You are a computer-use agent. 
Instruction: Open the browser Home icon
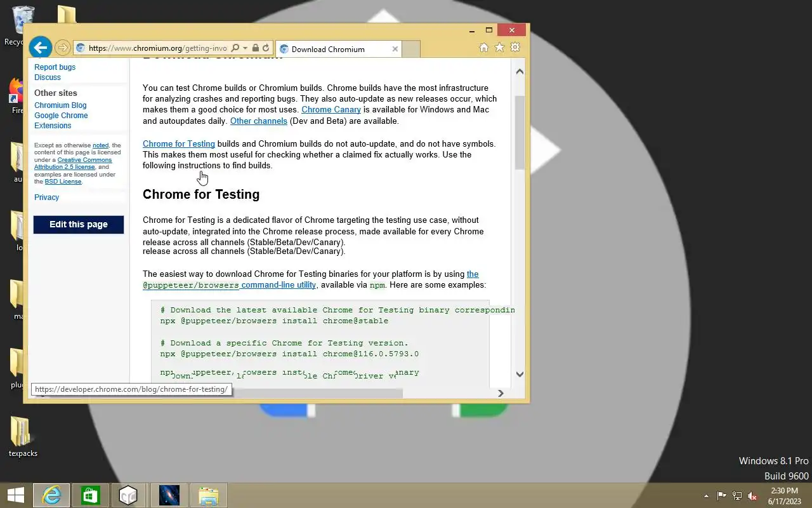[x=483, y=48]
